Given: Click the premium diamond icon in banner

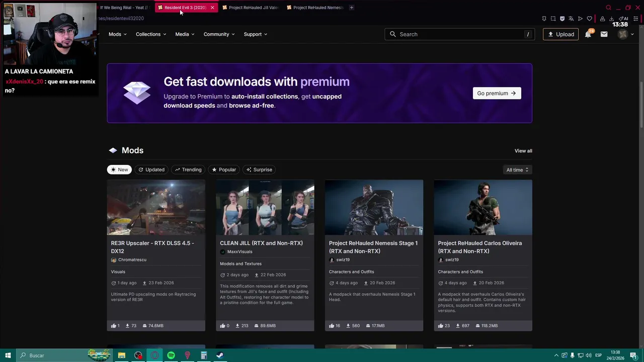Looking at the screenshot, I should [x=137, y=93].
